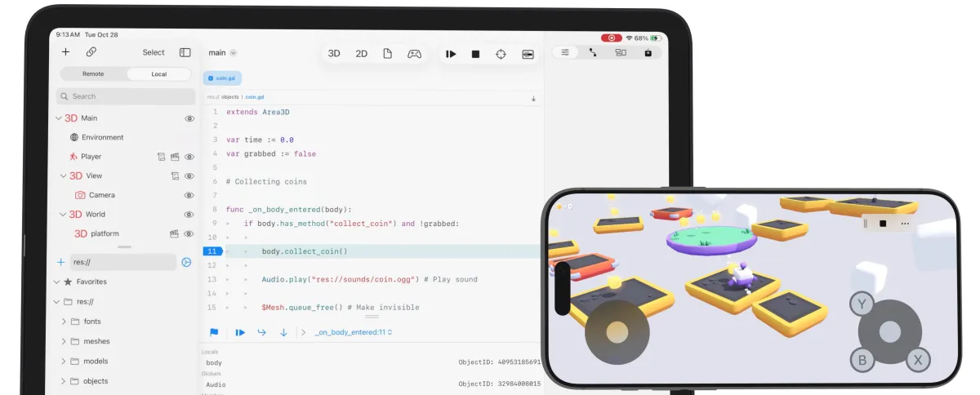The width and height of the screenshot is (980, 395).
Task: Hide the Player node
Action: (x=189, y=157)
